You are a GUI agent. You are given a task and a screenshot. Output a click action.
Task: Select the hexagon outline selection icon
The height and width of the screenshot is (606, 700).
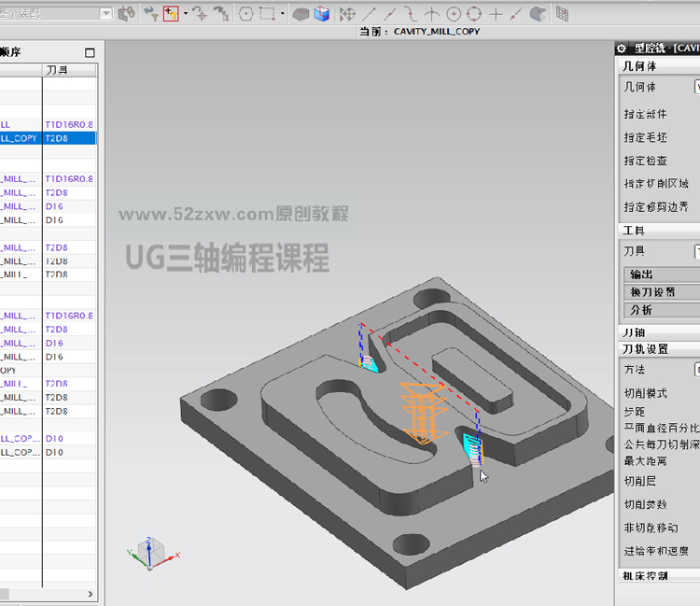point(246,14)
